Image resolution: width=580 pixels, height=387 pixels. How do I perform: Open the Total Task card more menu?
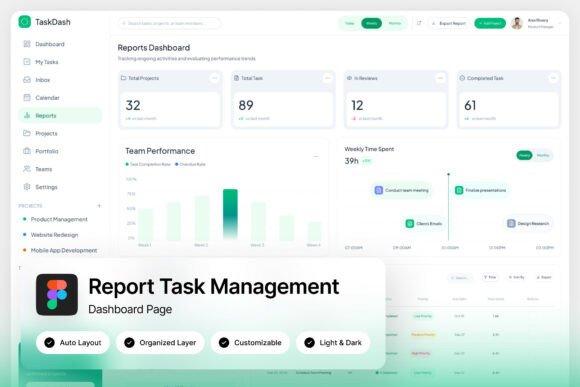327,78
